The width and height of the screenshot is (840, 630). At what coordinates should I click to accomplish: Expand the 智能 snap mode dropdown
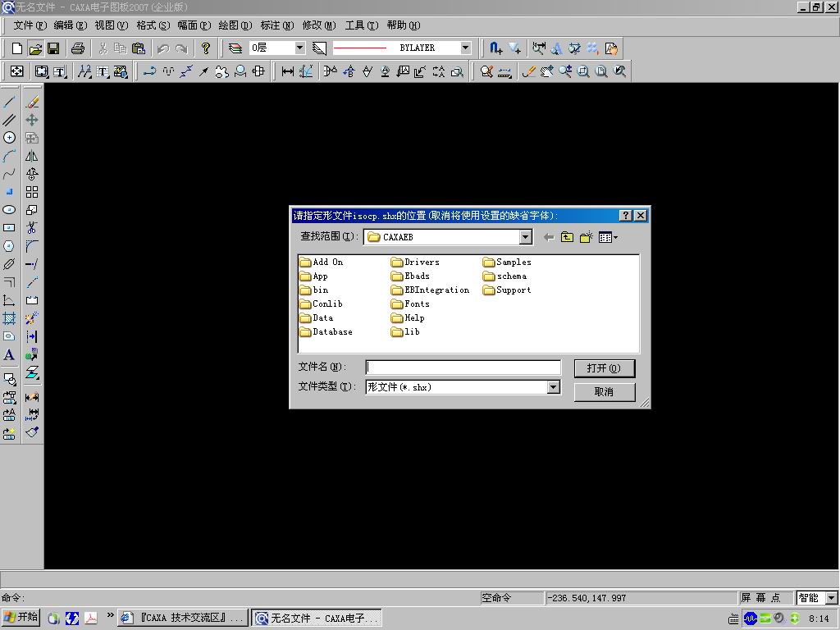click(832, 598)
